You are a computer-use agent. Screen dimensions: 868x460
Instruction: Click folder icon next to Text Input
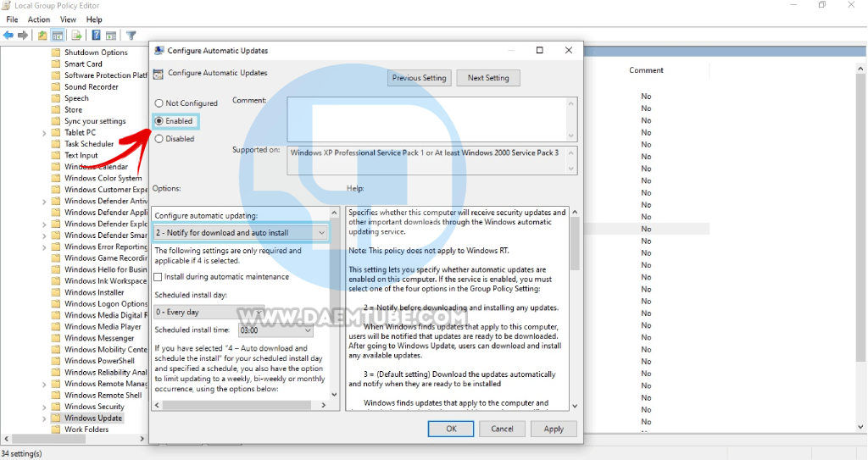(x=55, y=156)
